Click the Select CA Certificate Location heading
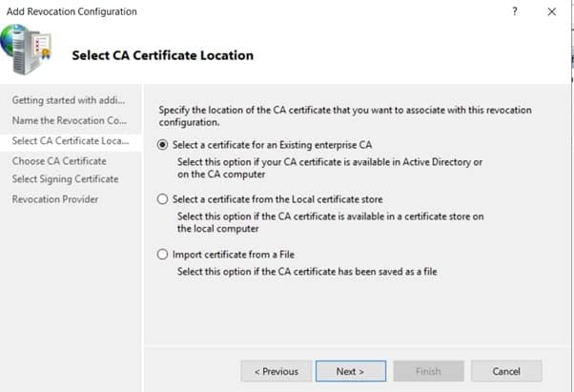The image size is (574, 392). (163, 55)
